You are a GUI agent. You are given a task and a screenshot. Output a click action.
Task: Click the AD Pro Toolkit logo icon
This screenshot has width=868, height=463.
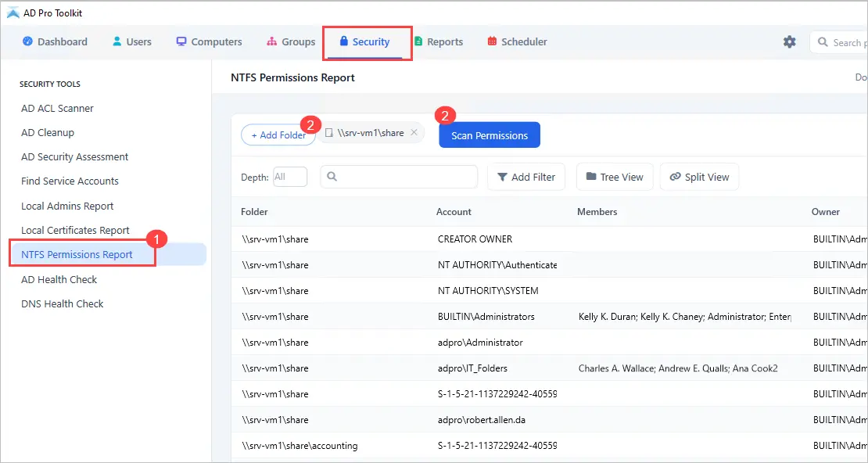coord(13,13)
